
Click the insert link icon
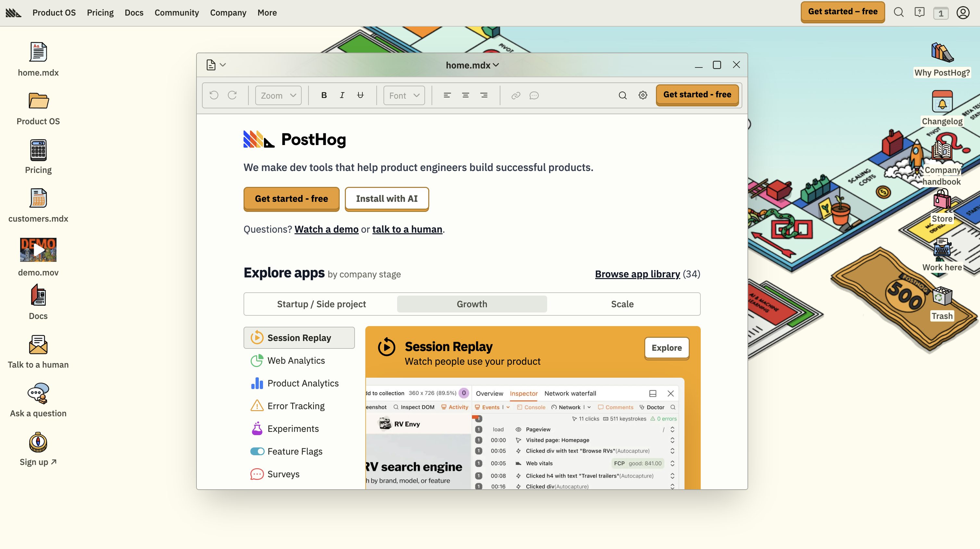(515, 95)
